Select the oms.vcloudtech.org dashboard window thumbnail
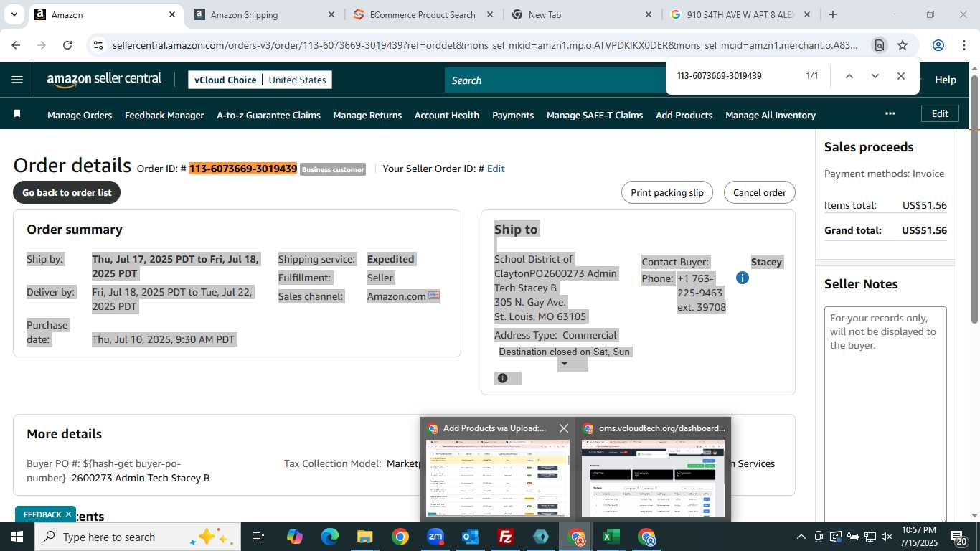Image resolution: width=980 pixels, height=551 pixels. 653,468
